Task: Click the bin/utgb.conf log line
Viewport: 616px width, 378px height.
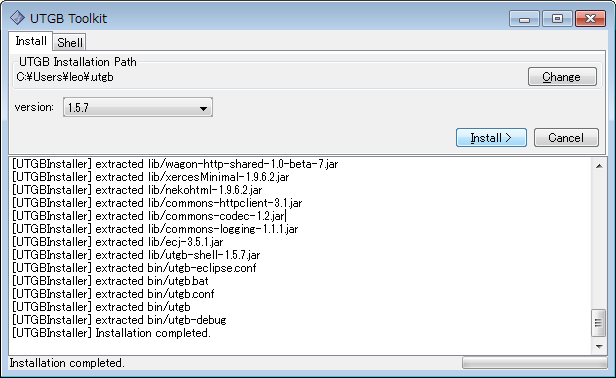Action: (x=113, y=294)
